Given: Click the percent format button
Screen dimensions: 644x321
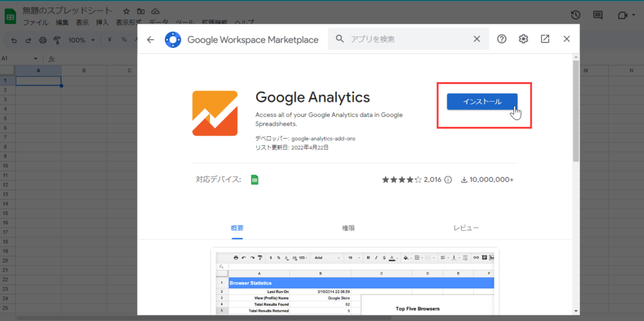Looking at the screenshot, I should [124, 40].
